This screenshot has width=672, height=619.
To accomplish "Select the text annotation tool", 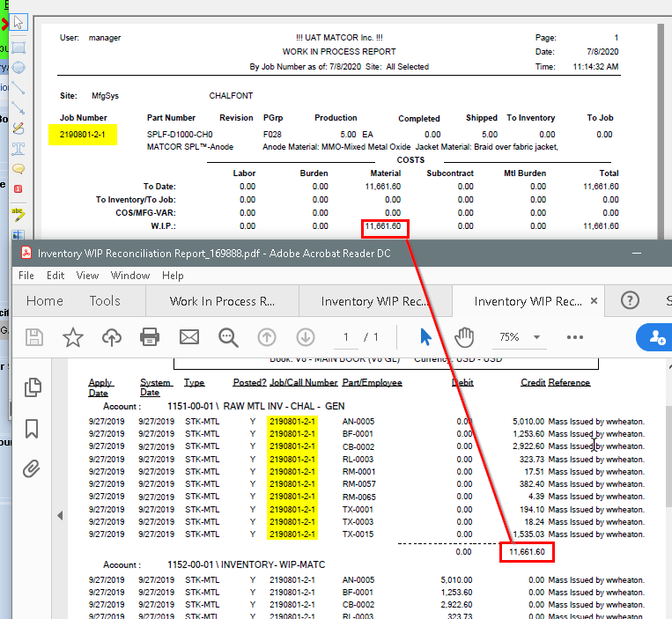I will [x=18, y=149].
